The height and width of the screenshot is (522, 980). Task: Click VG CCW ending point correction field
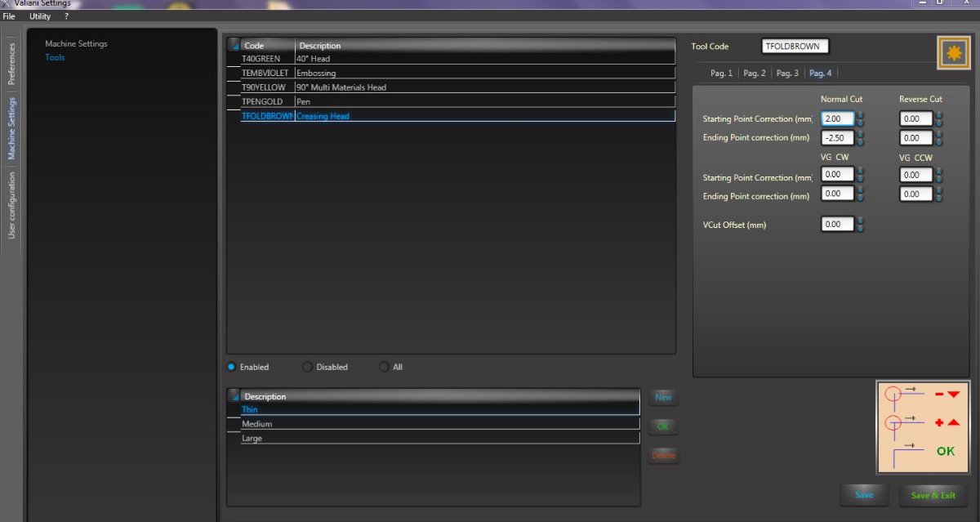(916, 194)
